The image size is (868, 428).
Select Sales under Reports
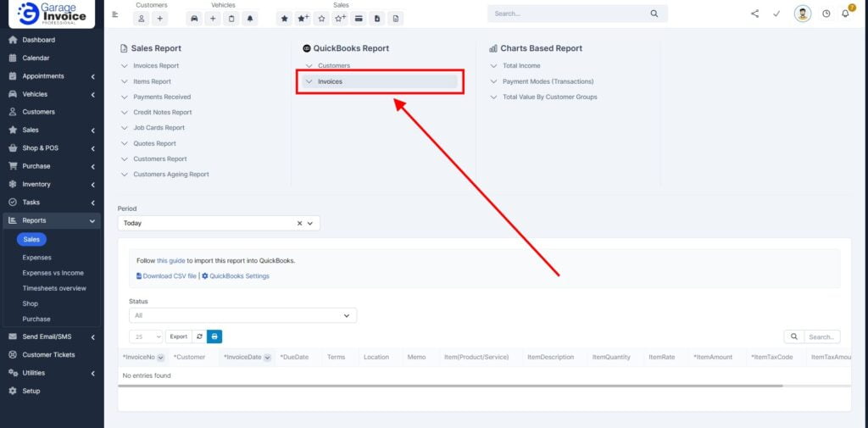tap(31, 239)
